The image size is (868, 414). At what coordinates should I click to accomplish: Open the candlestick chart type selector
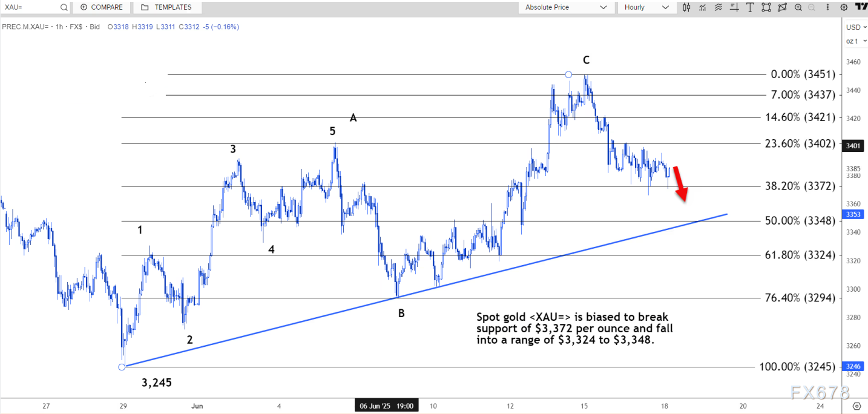pyautogui.click(x=686, y=7)
